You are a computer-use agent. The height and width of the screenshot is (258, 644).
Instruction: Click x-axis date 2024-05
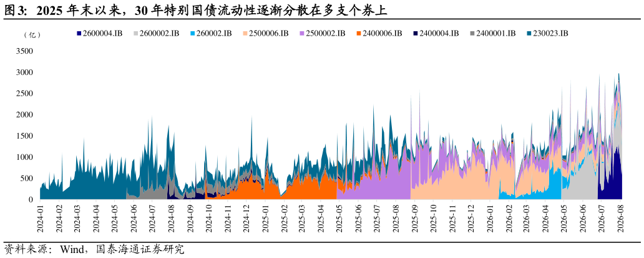114,220
